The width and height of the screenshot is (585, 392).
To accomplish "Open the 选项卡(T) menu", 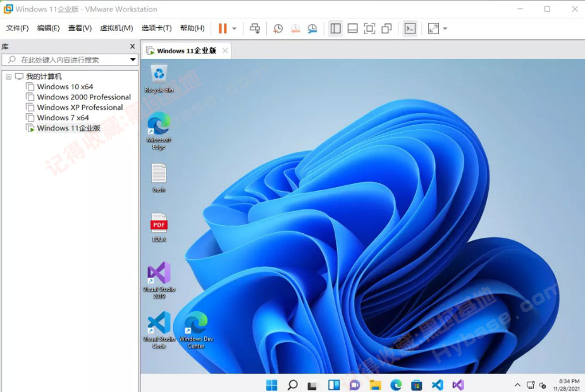I will point(156,28).
